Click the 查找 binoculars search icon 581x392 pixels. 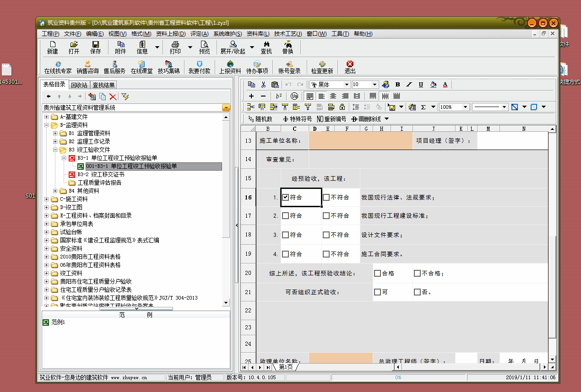266,47
